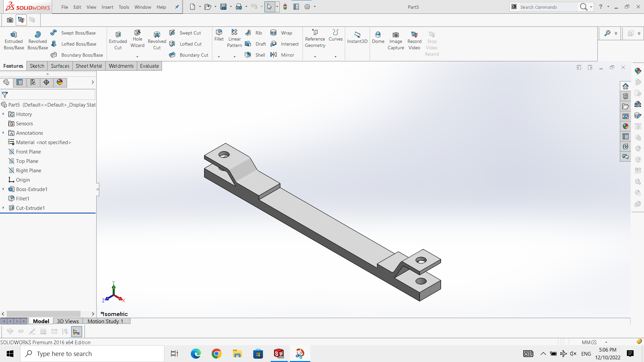Open the ConfigurationManager tab icon
644x362 pixels.
[33, 82]
